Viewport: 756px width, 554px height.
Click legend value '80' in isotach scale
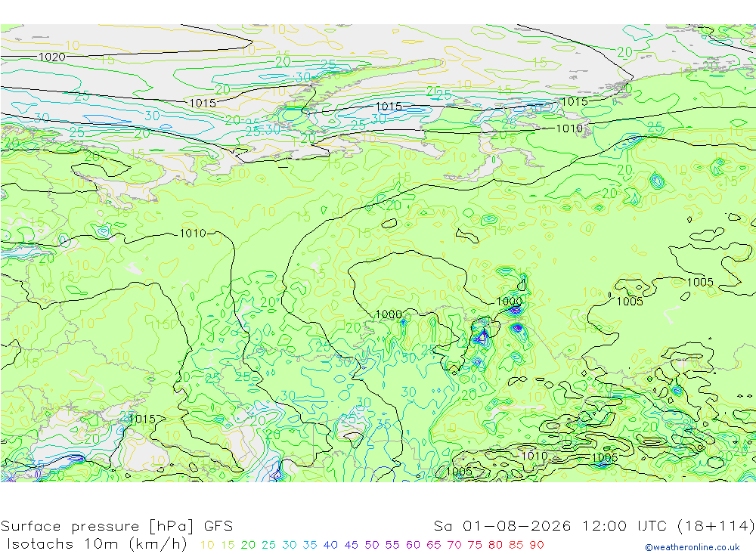click(x=495, y=545)
